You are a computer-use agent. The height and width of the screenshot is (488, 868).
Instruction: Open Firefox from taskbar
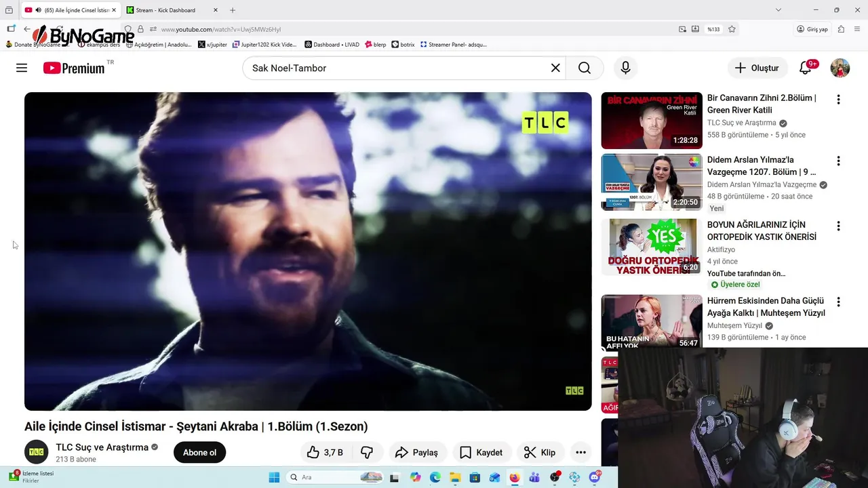coord(515,477)
